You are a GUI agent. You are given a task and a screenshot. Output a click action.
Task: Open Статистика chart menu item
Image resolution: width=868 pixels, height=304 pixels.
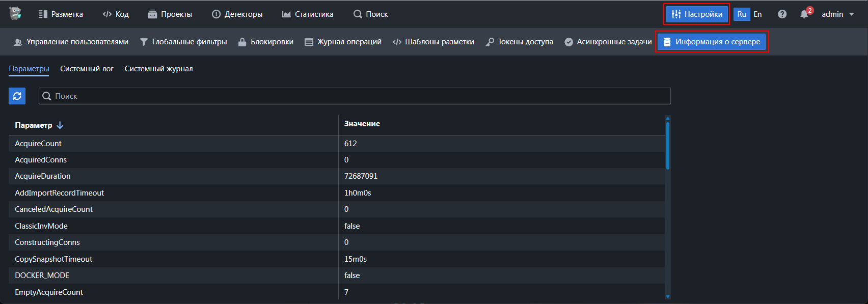click(308, 14)
